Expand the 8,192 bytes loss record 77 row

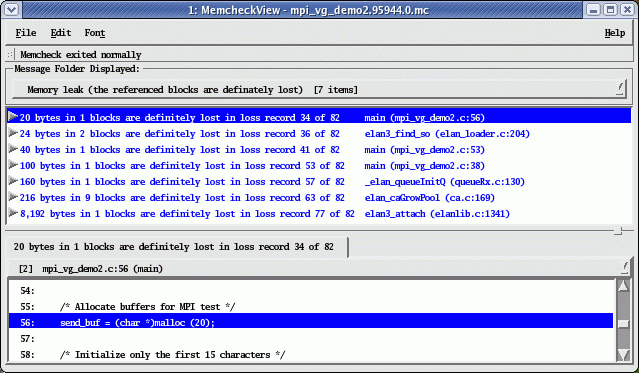(x=13, y=213)
